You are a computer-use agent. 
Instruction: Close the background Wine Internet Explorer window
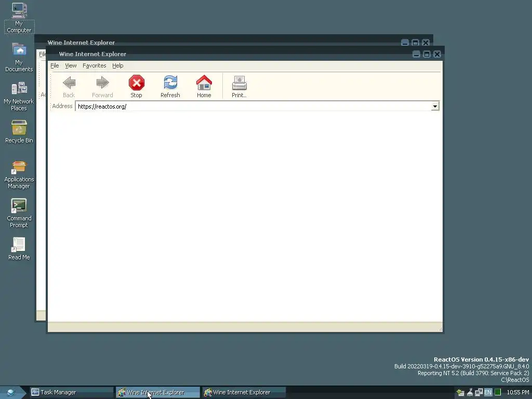point(425,43)
